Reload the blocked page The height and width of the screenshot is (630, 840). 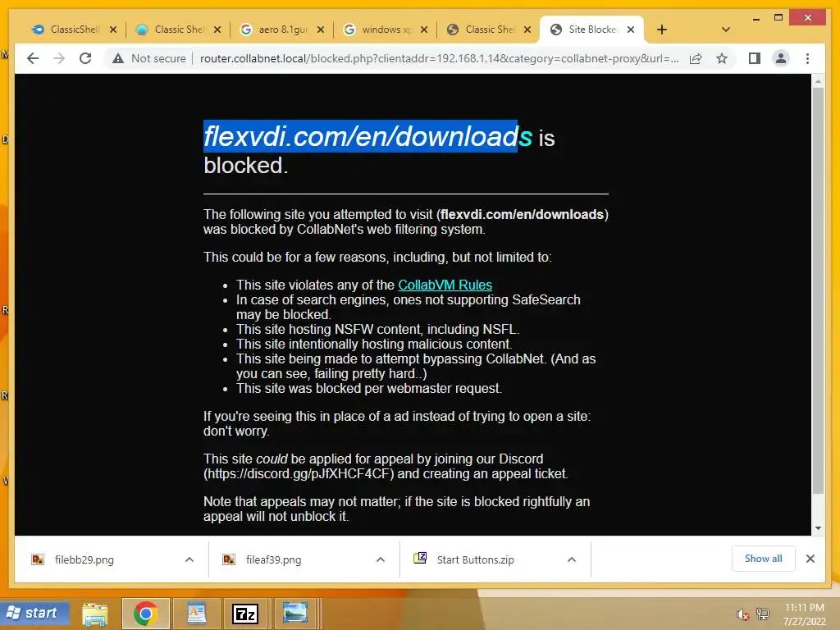coord(85,58)
